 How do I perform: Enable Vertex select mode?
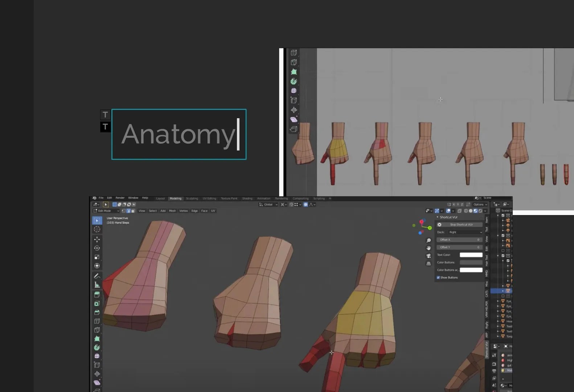pos(124,211)
